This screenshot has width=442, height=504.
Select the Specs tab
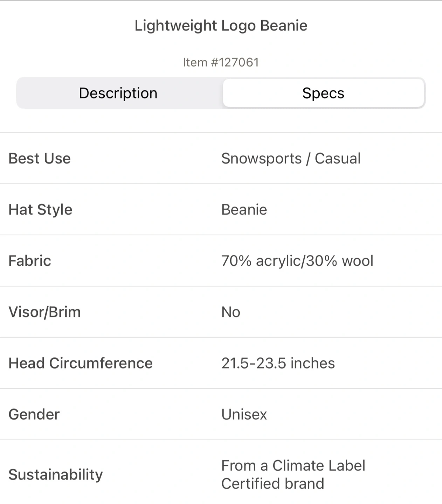[323, 93]
